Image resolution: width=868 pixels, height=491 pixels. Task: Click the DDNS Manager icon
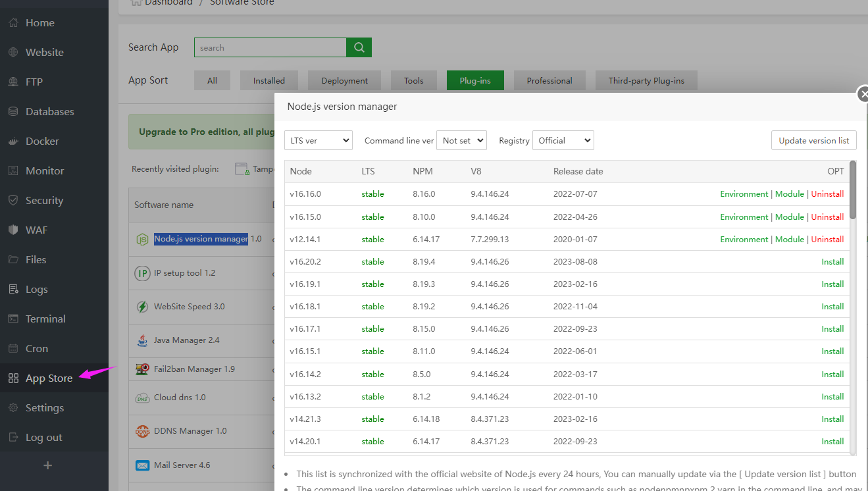pos(142,431)
